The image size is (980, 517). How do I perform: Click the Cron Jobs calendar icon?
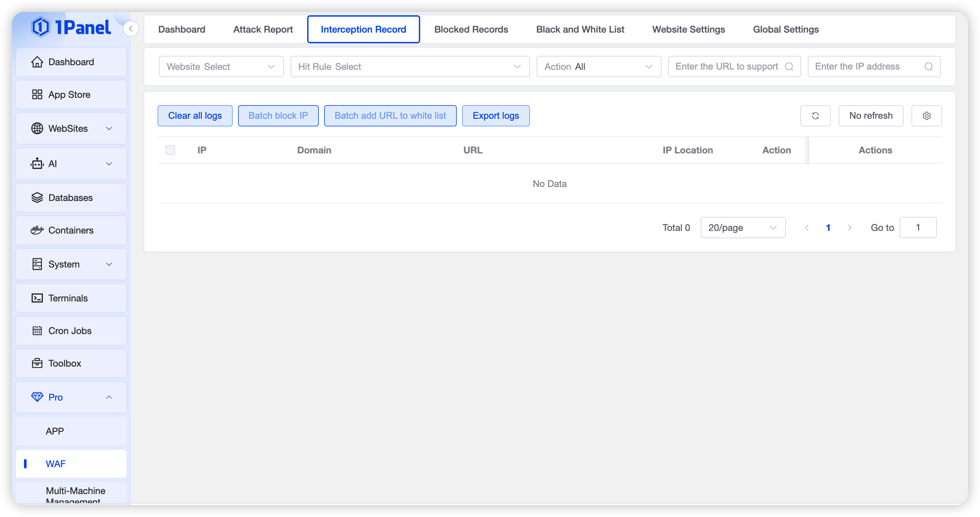(37, 331)
